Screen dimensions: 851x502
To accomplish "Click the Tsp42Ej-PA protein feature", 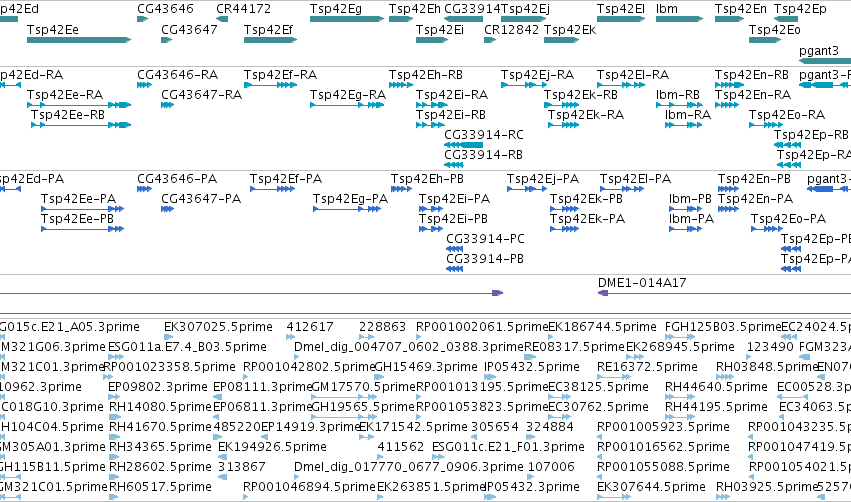I will (x=527, y=189).
